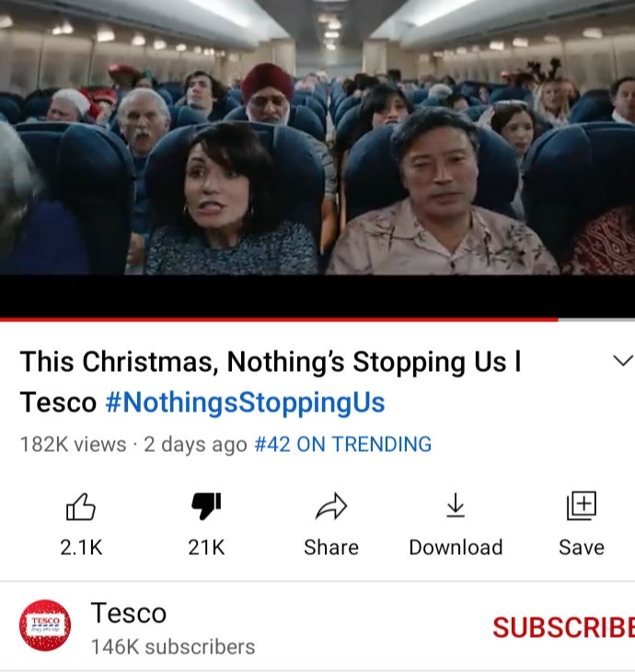The image size is (635, 672).
Task: Tap the Save label
Action: [582, 548]
